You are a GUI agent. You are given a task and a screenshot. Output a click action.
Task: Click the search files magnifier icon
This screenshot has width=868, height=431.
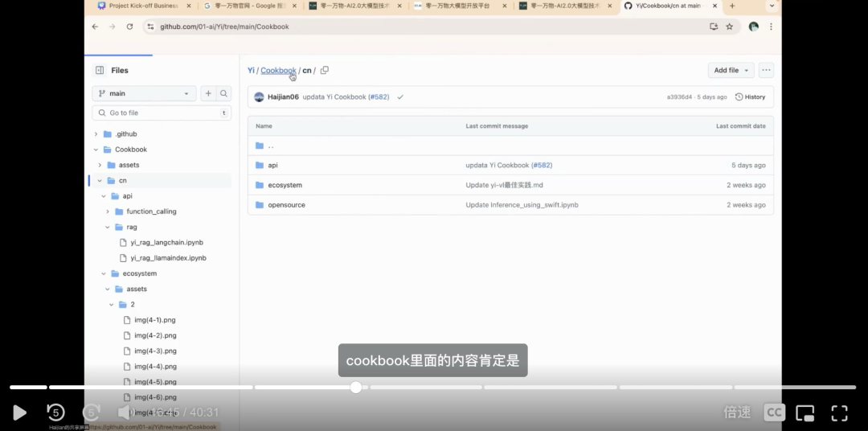223,93
